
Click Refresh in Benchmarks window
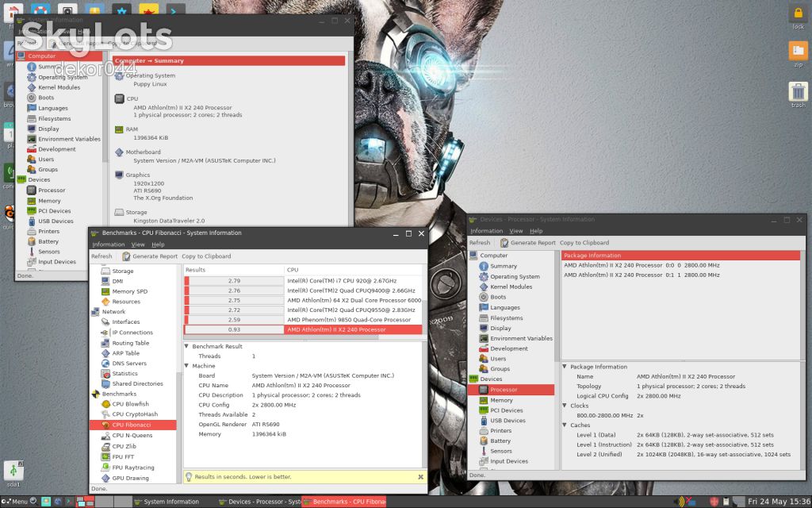[x=101, y=256]
